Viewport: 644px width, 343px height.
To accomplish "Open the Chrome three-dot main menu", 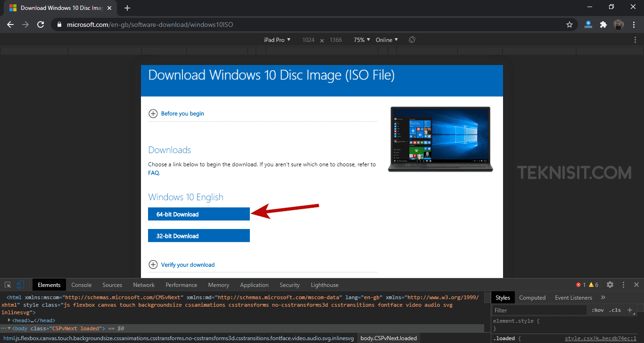I will (x=634, y=24).
